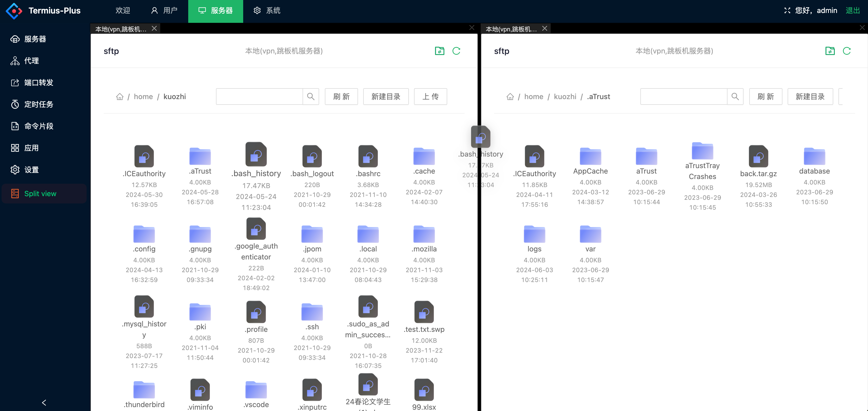Open 应用 in the sidebar
The width and height of the screenshot is (868, 411).
(x=25, y=148)
